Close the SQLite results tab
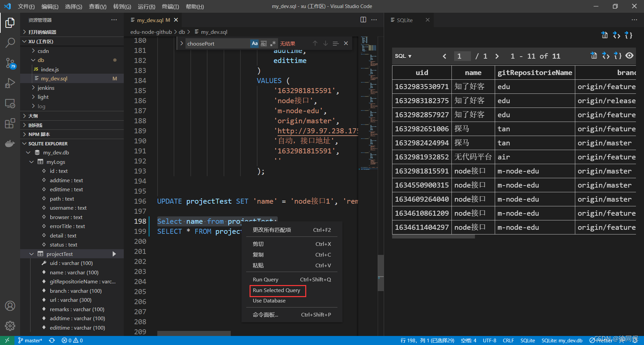644x345 pixels. tap(428, 20)
